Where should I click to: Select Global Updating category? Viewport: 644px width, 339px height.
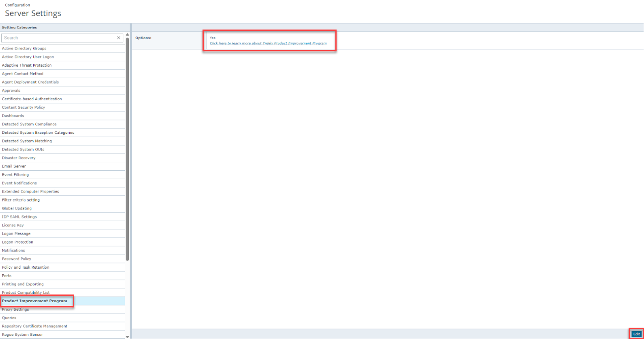[x=62, y=208]
